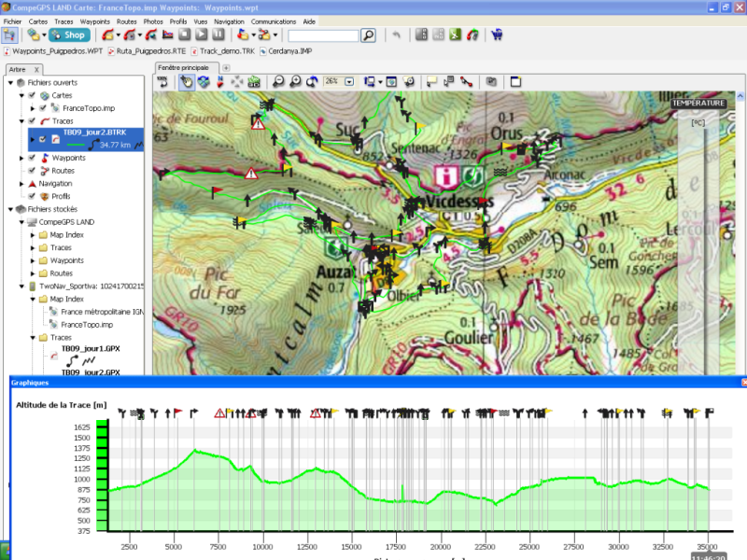The image size is (747, 560).
Task: Click the full screen window icon
Action: (x=515, y=82)
